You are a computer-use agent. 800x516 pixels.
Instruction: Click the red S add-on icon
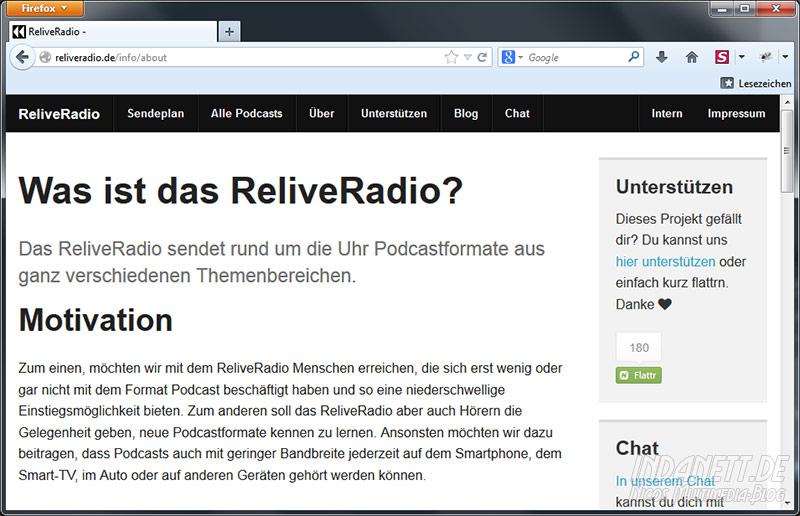pos(721,57)
